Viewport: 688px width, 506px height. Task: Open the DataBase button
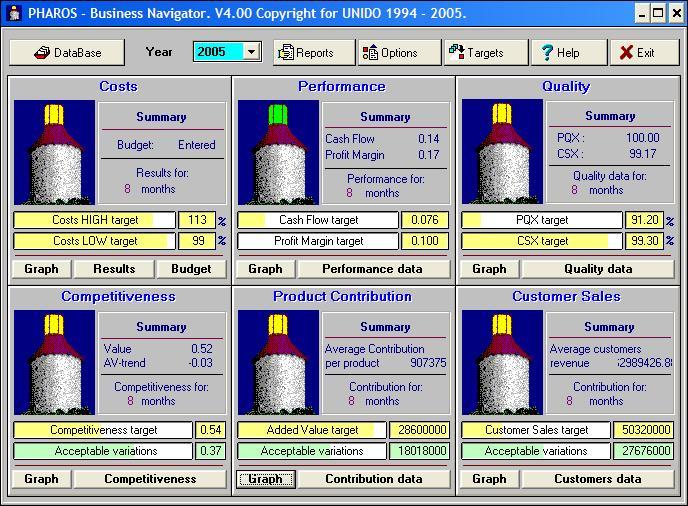[67, 53]
